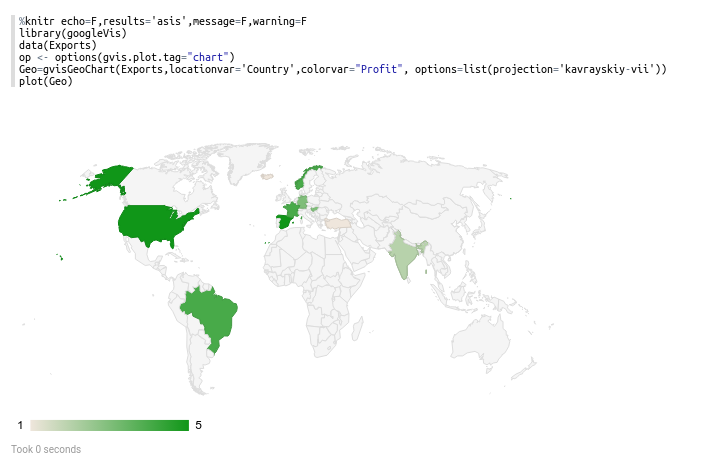Click the library(googleVis) code line

pos(72,33)
